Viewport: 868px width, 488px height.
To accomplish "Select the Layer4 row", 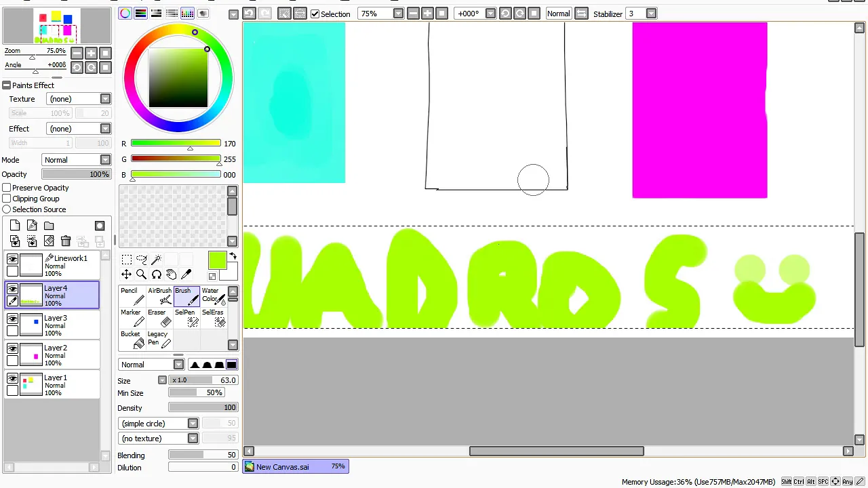I will [x=52, y=295].
